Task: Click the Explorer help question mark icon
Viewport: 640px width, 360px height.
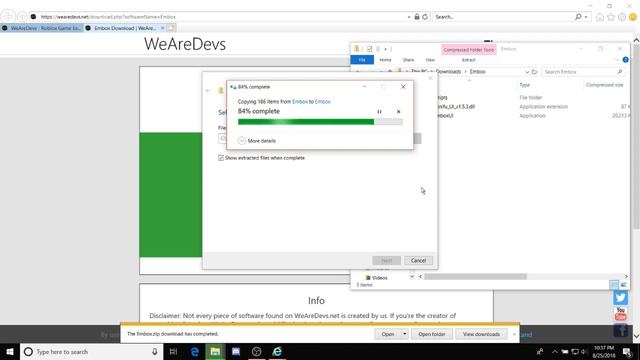Action: 625,60
